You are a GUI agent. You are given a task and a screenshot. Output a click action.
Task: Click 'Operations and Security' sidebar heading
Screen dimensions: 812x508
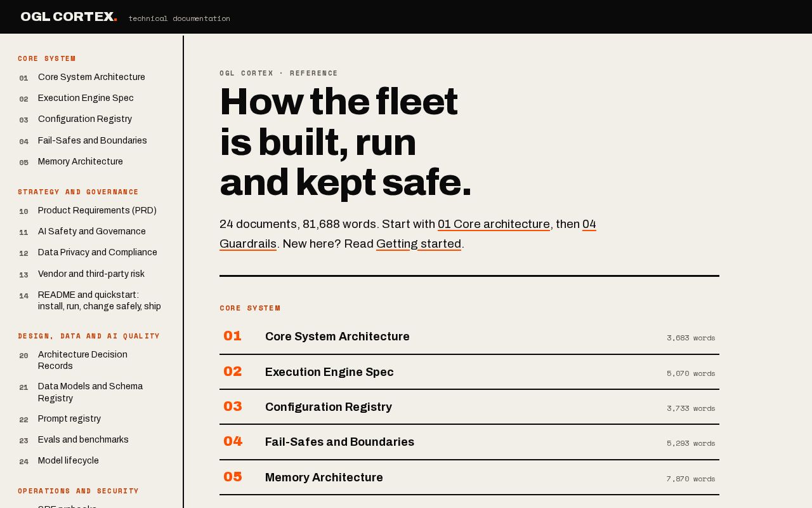(78, 491)
